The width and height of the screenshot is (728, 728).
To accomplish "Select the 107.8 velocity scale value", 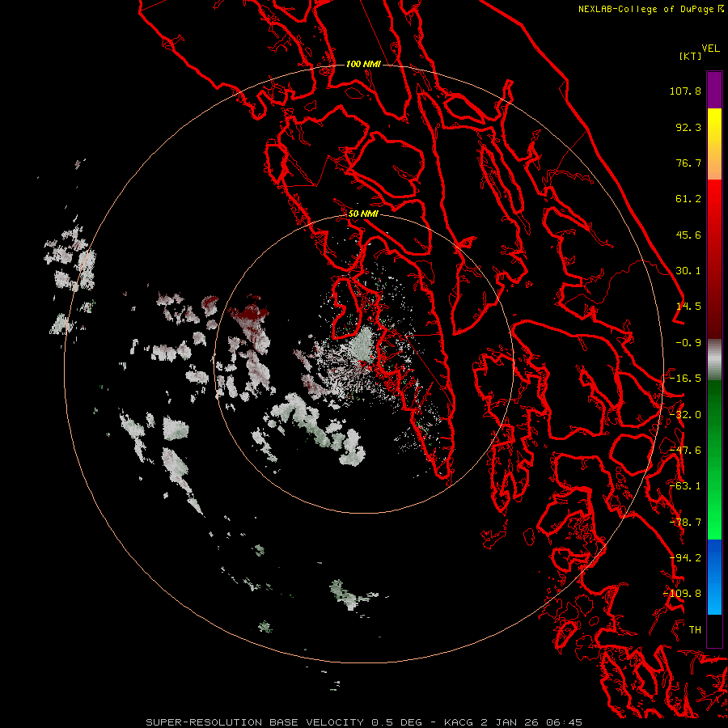I will [685, 91].
